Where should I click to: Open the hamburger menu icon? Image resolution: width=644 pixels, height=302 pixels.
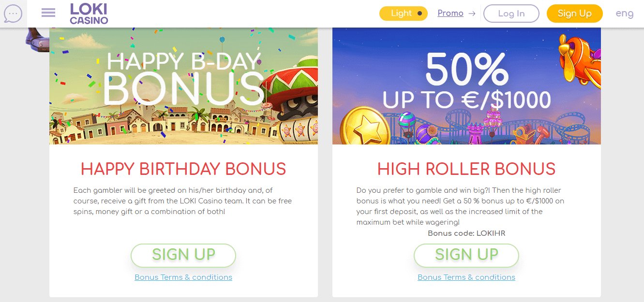(48, 13)
